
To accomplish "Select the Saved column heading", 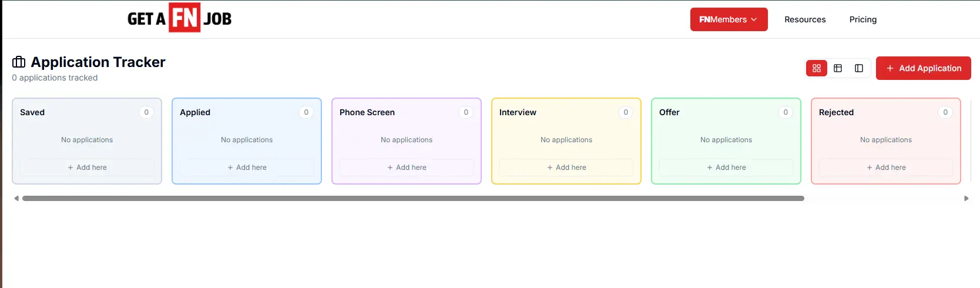I will [x=32, y=112].
